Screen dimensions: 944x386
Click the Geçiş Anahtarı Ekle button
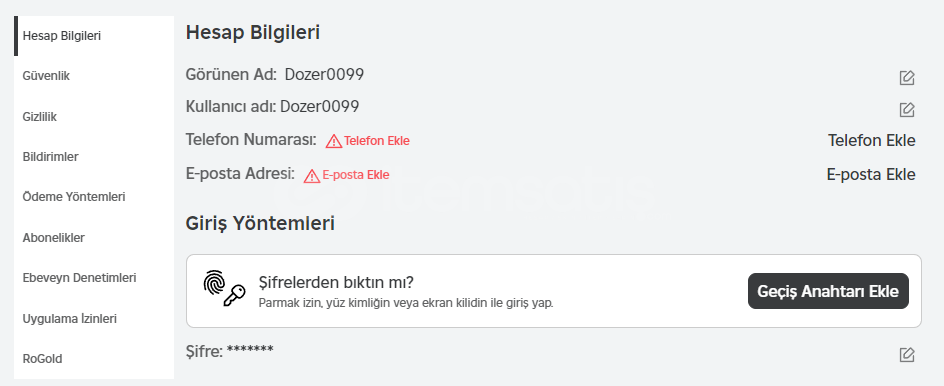tap(828, 291)
